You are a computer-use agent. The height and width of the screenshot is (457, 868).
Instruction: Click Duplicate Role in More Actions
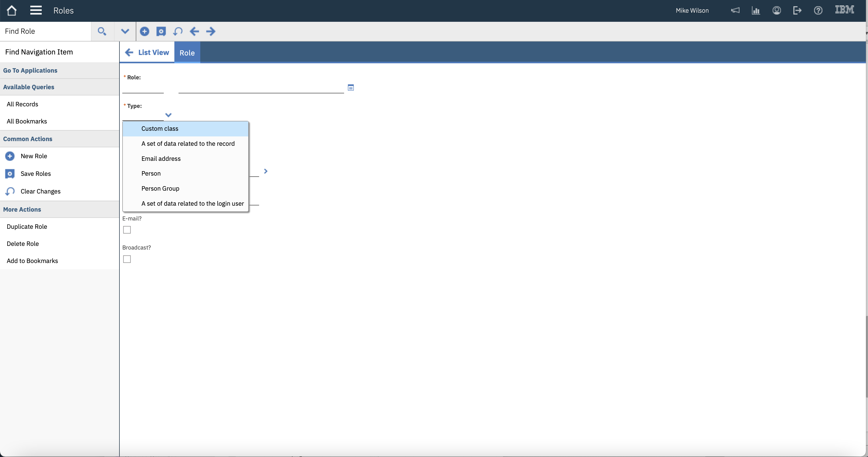[x=27, y=227]
